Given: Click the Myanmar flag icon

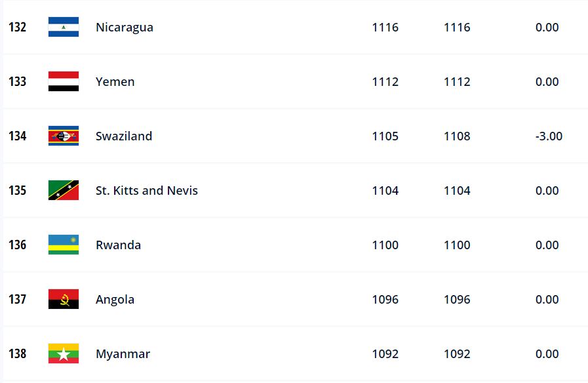Looking at the screenshot, I should point(64,354).
